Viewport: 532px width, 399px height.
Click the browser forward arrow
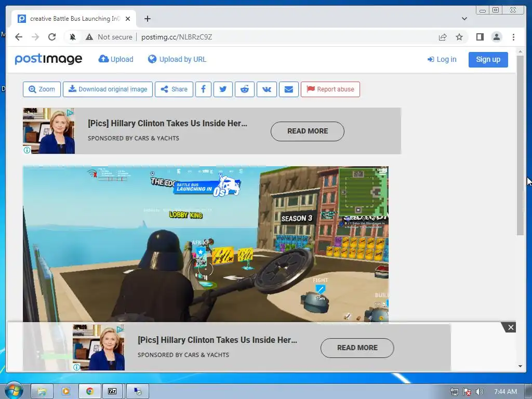click(35, 37)
